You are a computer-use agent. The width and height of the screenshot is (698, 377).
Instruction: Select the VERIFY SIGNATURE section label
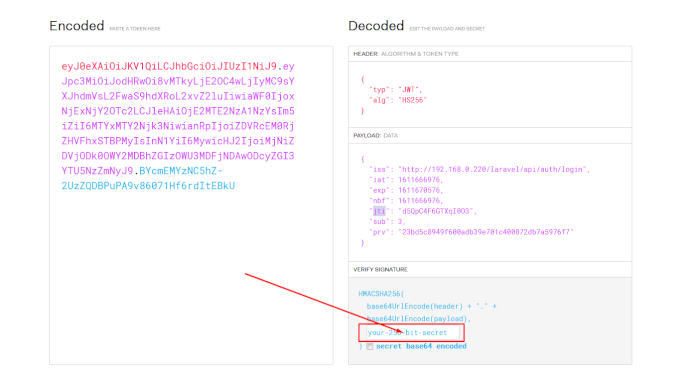[380, 270]
